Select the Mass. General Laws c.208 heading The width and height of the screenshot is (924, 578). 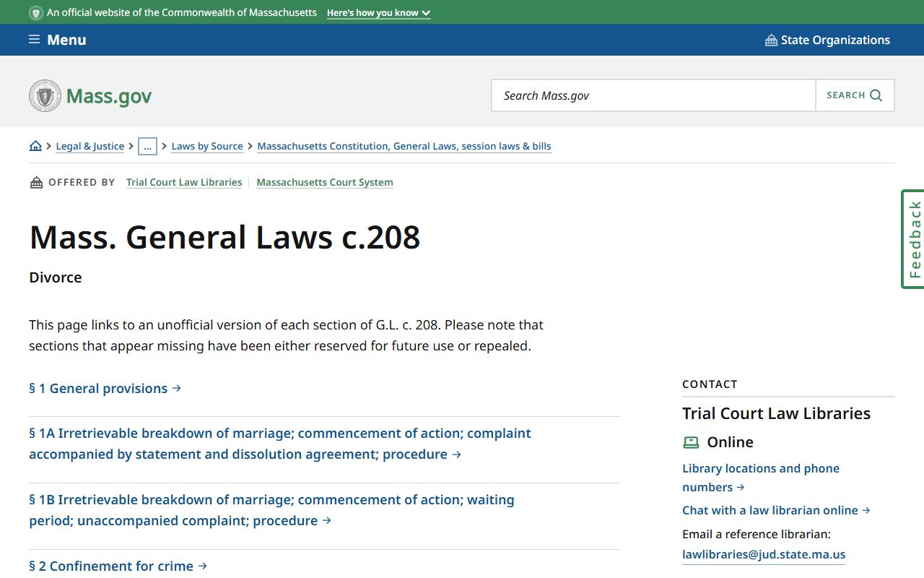[225, 237]
